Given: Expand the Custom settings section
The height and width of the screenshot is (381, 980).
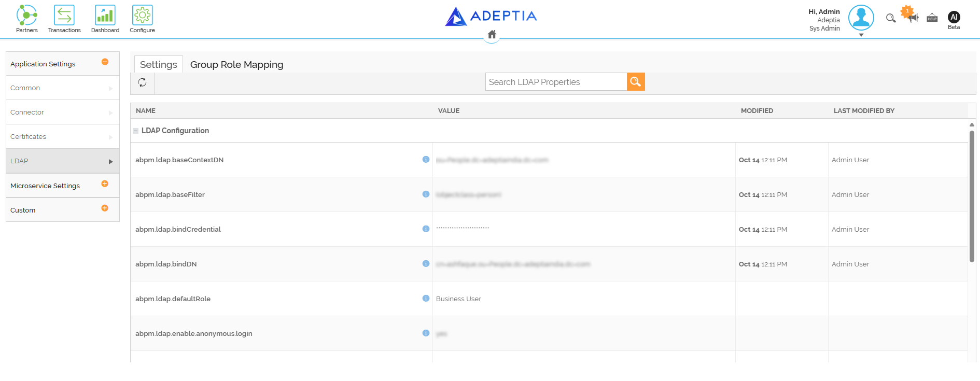Looking at the screenshot, I should [105, 208].
